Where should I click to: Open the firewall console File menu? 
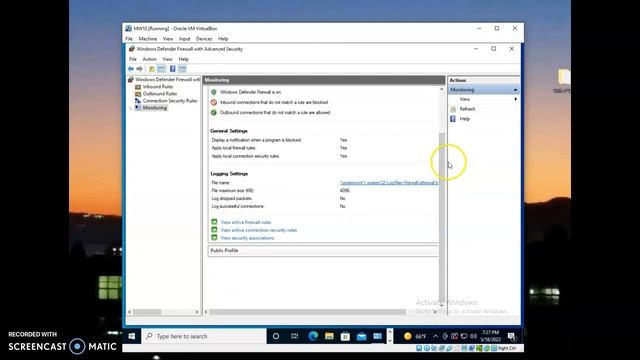pos(133,59)
